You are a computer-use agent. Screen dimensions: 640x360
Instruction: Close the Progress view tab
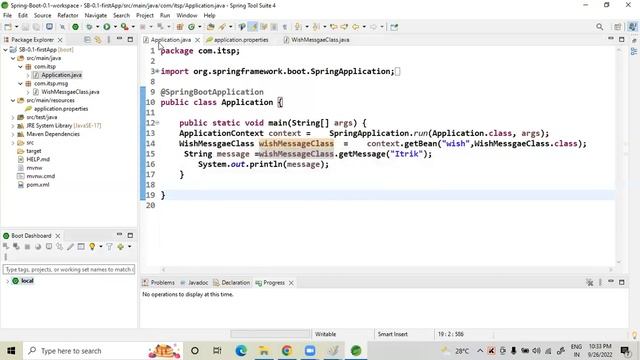(x=291, y=283)
